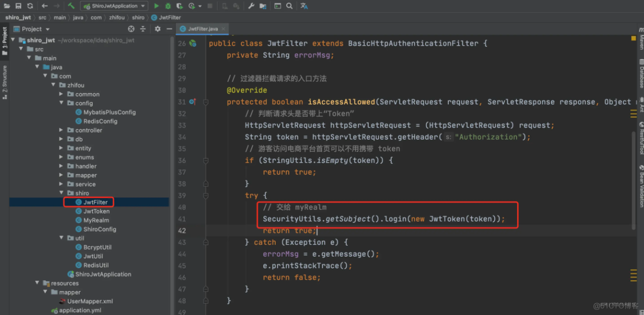Run ShiroJwtApplication using the green run icon

[x=157, y=5]
